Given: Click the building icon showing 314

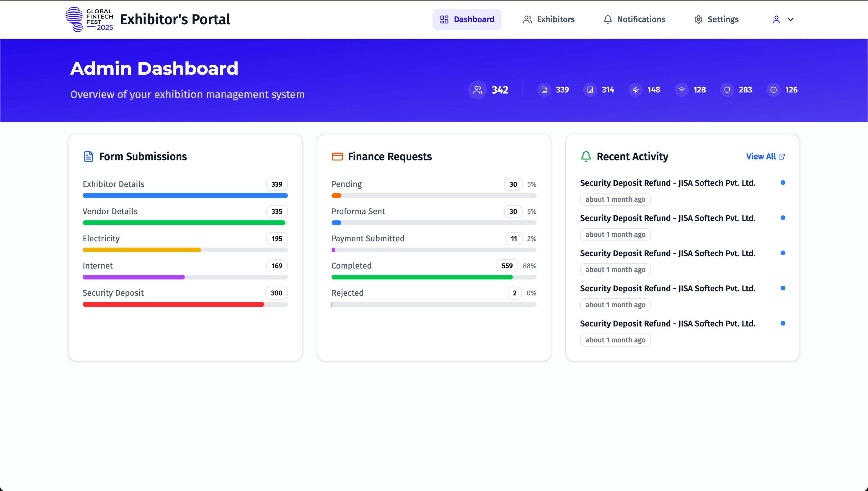Looking at the screenshot, I should pos(590,90).
